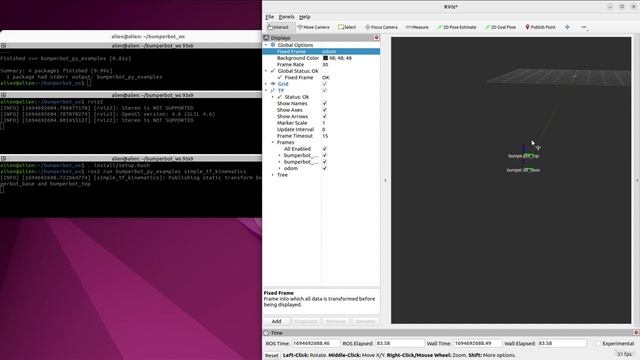Toggle the first bumperbot frame checkbox

(x=324, y=156)
